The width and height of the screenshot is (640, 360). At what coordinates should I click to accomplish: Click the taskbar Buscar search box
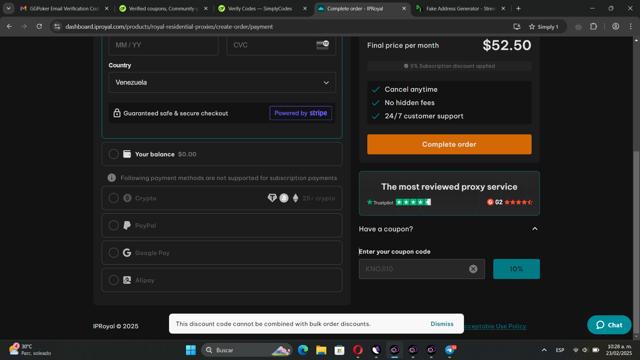pyautogui.click(x=246, y=350)
